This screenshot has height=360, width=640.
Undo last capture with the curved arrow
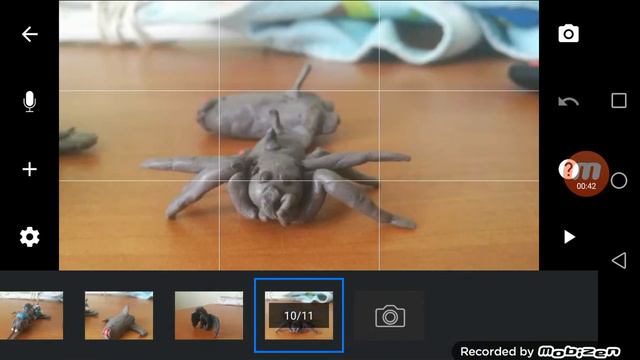point(568,101)
